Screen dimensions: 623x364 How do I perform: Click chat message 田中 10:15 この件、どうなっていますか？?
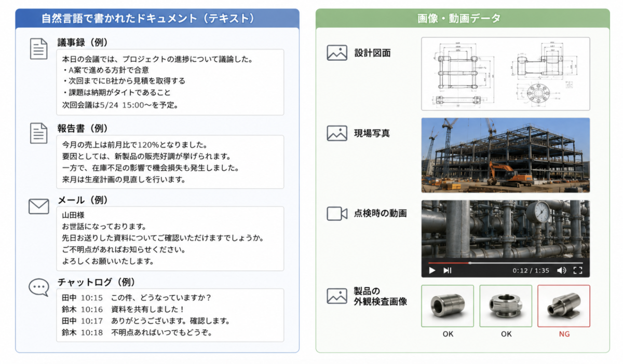[137, 298]
